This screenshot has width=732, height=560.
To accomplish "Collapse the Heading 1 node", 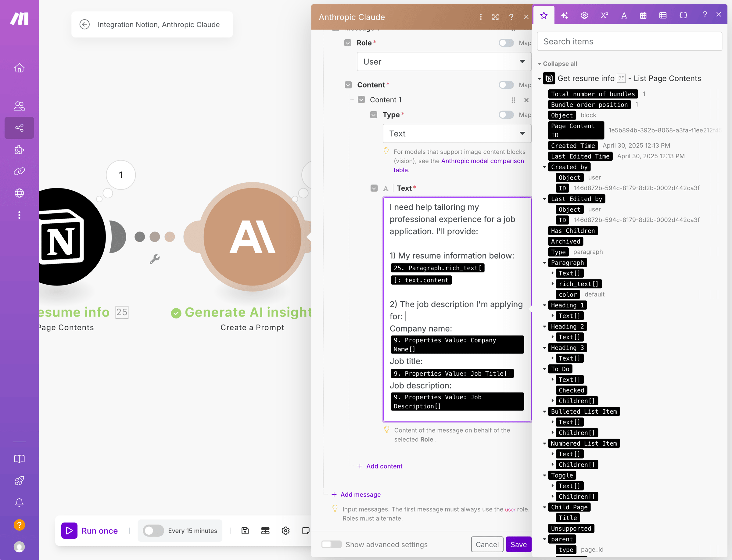I will coord(545,305).
